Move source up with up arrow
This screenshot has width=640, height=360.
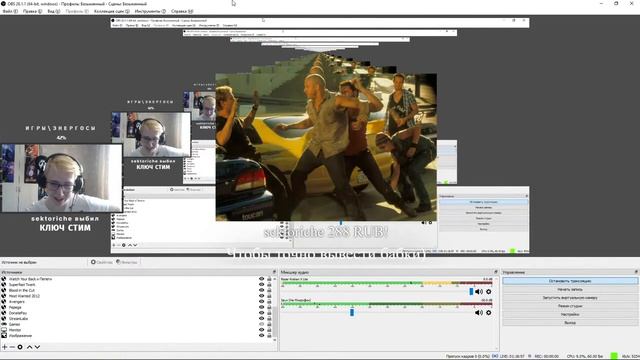pos(29,347)
